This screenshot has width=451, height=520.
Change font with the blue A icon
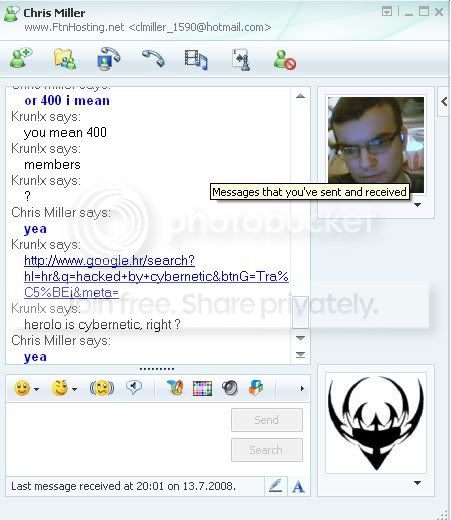(x=298, y=487)
